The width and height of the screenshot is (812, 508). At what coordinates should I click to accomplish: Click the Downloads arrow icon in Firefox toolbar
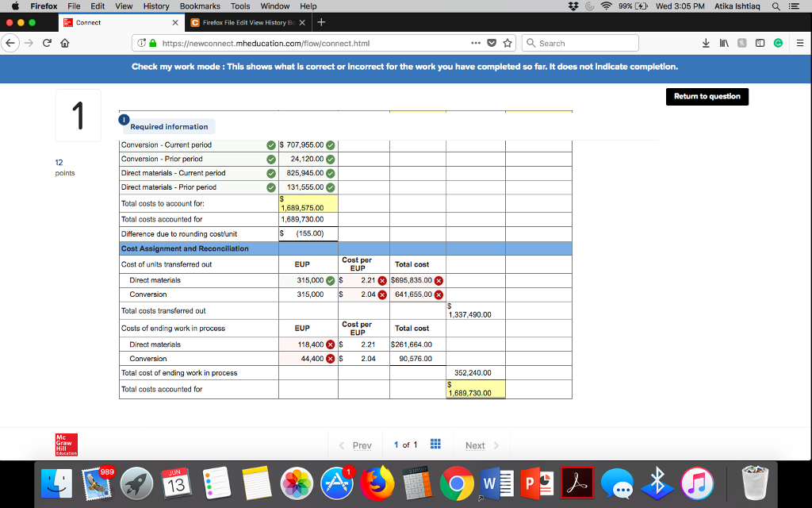click(706, 42)
